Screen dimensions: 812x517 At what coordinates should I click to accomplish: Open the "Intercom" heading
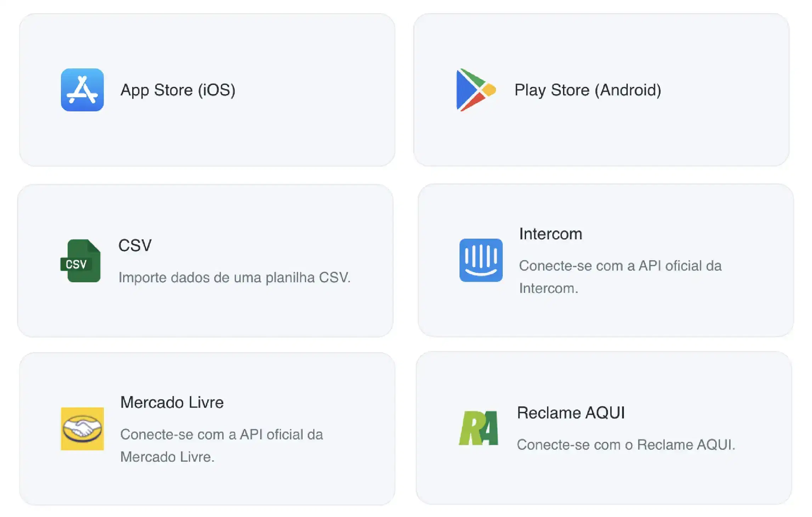point(551,234)
